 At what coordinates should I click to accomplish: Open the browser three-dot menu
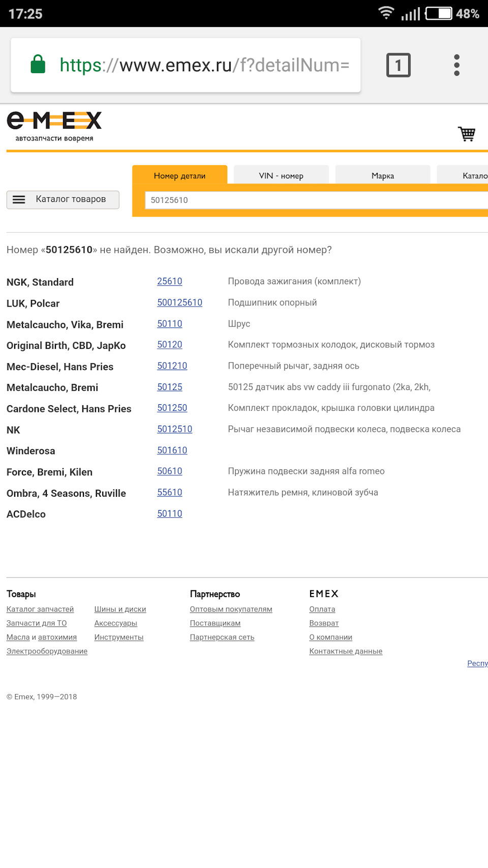(x=456, y=65)
